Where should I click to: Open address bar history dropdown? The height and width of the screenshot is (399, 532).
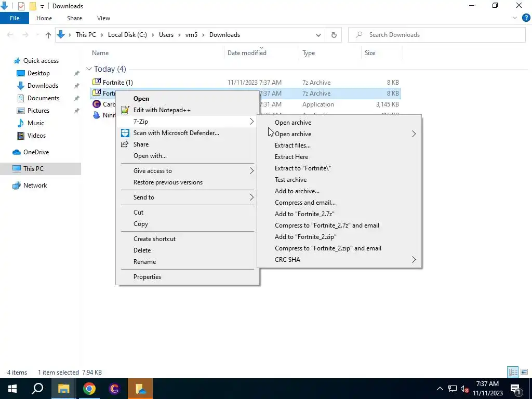318,35
